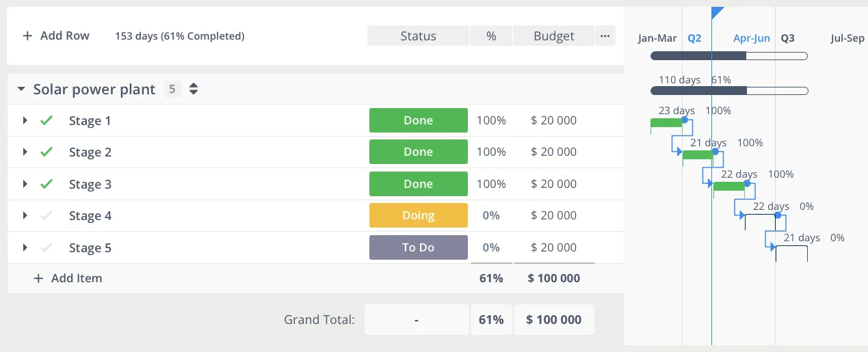Click the Status column header
The height and width of the screenshot is (352, 868).
(418, 36)
